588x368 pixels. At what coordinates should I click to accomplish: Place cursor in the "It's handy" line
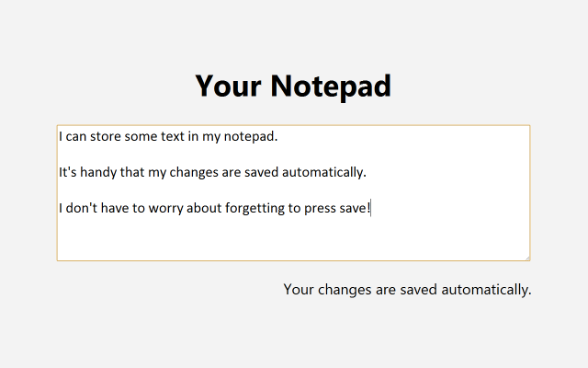point(211,172)
